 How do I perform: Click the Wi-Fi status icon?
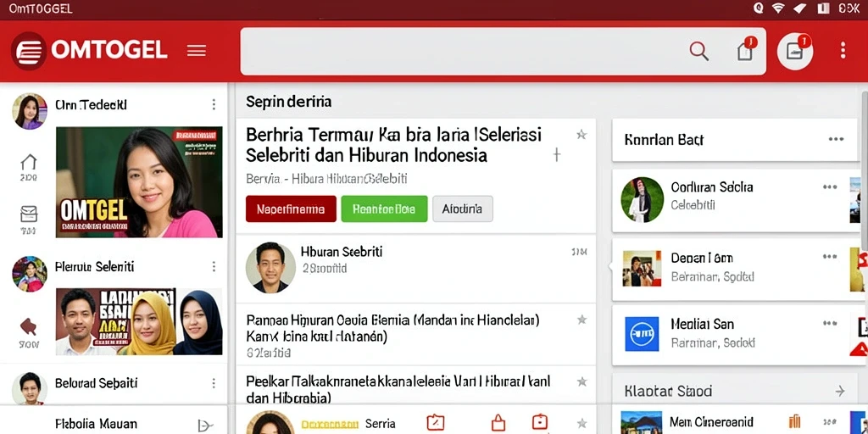[778, 8]
